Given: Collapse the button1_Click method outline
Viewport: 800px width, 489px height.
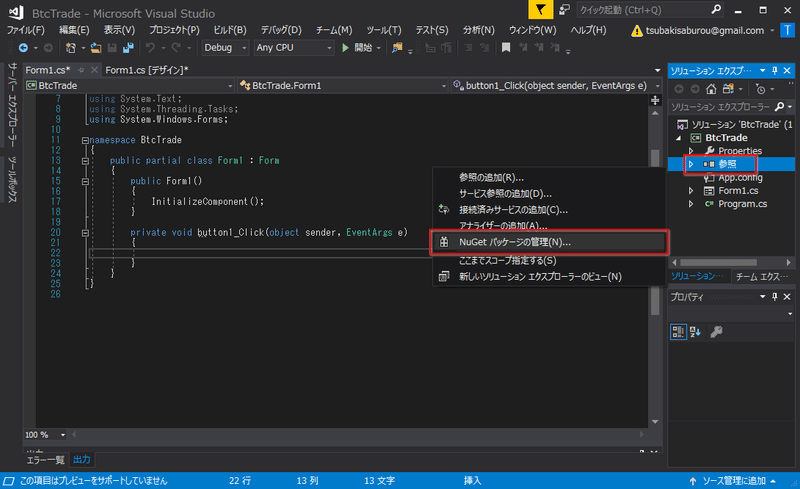Looking at the screenshot, I should point(85,233).
